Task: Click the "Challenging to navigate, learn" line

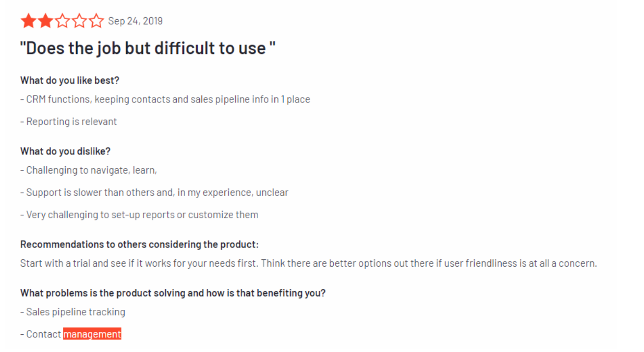Action: [88, 170]
